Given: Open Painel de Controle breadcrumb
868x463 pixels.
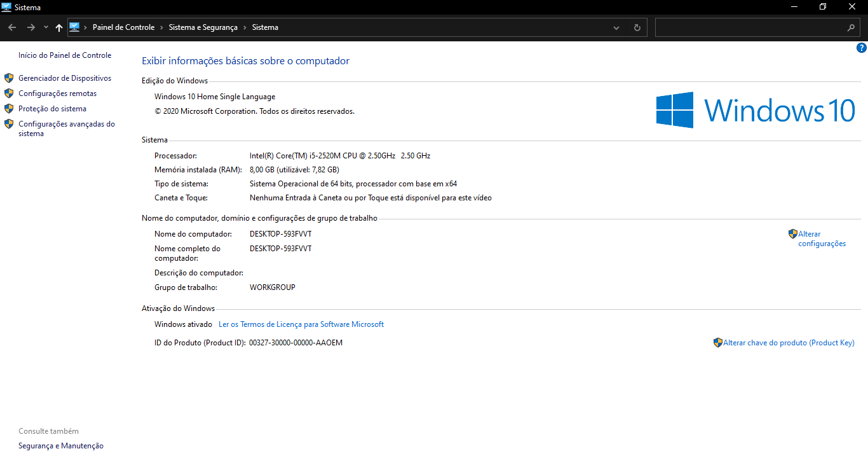Looking at the screenshot, I should 123,27.
